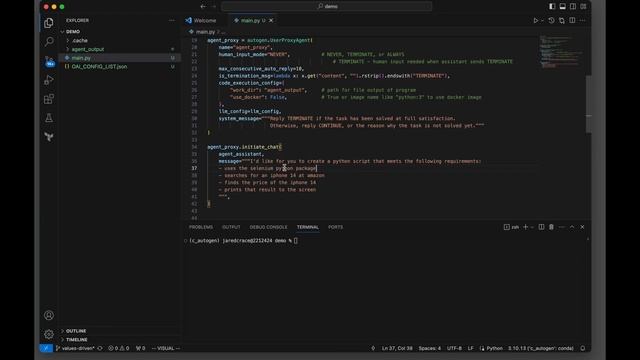Click the command center search box

(327, 7)
